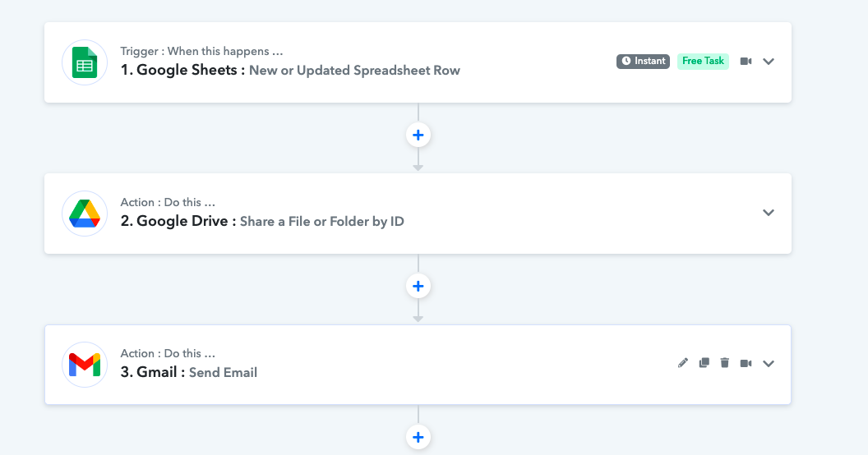Click the Free Task badge
The height and width of the screenshot is (455, 868).
(703, 62)
